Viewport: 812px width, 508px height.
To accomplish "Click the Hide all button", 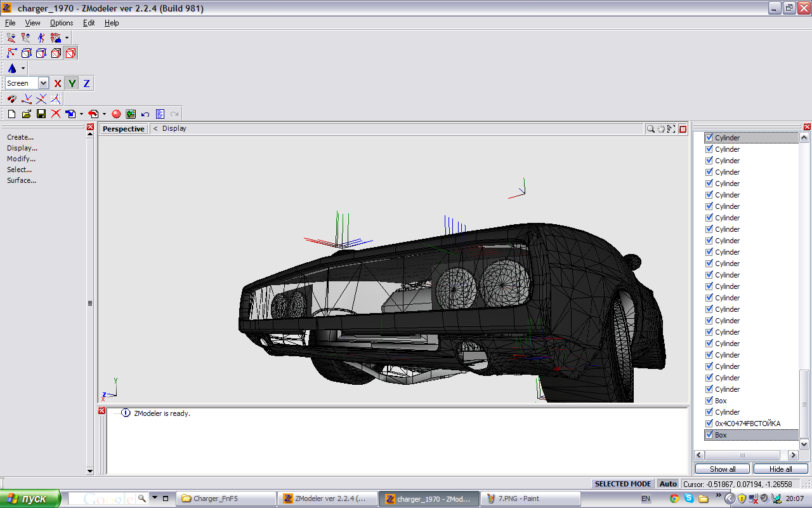I will 780,469.
